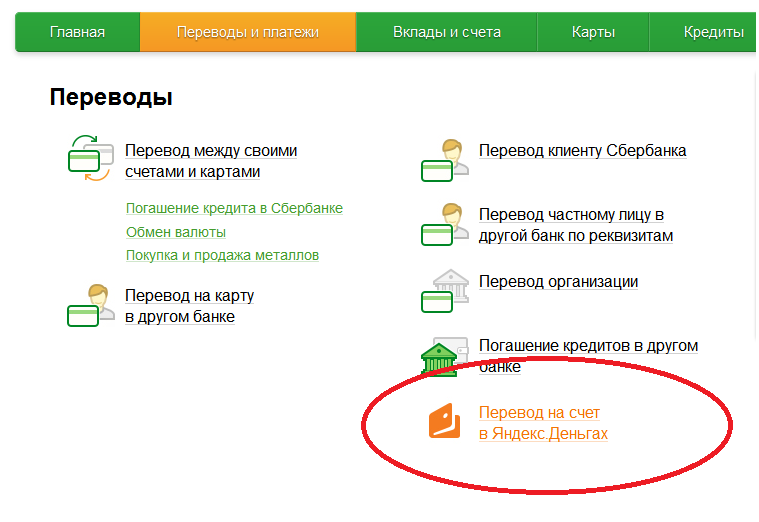Go to the Кредиты tab
This screenshot has width=759, height=522.
click(x=713, y=32)
